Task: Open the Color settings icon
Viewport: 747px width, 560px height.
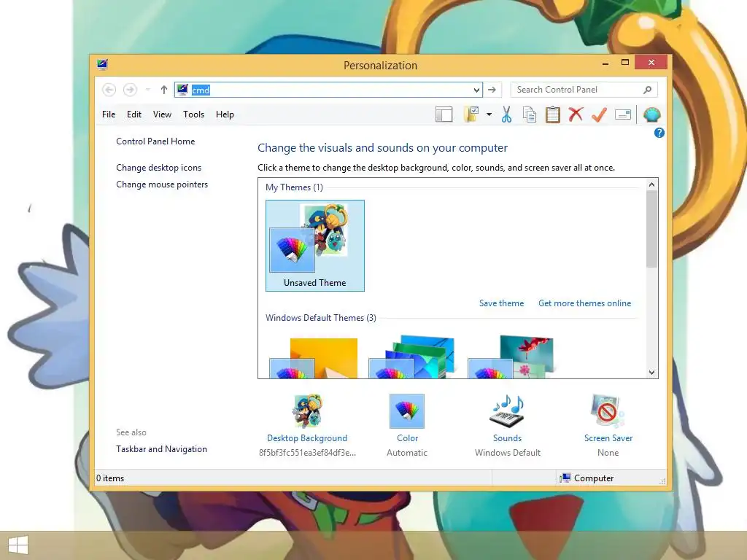Action: click(407, 411)
